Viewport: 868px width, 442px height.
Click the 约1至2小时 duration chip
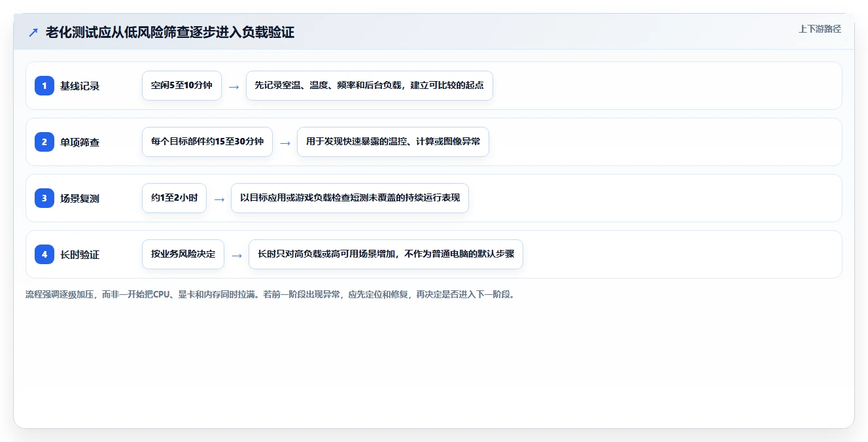click(x=174, y=198)
